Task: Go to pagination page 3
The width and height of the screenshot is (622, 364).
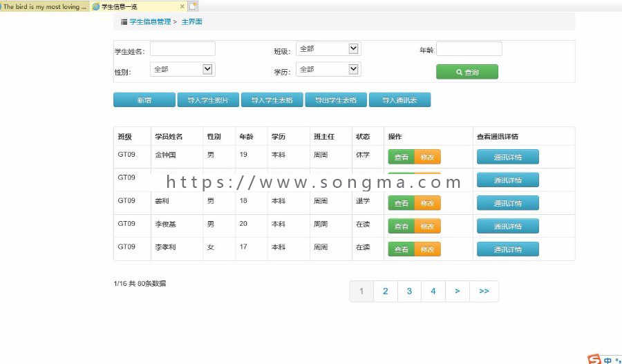Action: point(409,291)
